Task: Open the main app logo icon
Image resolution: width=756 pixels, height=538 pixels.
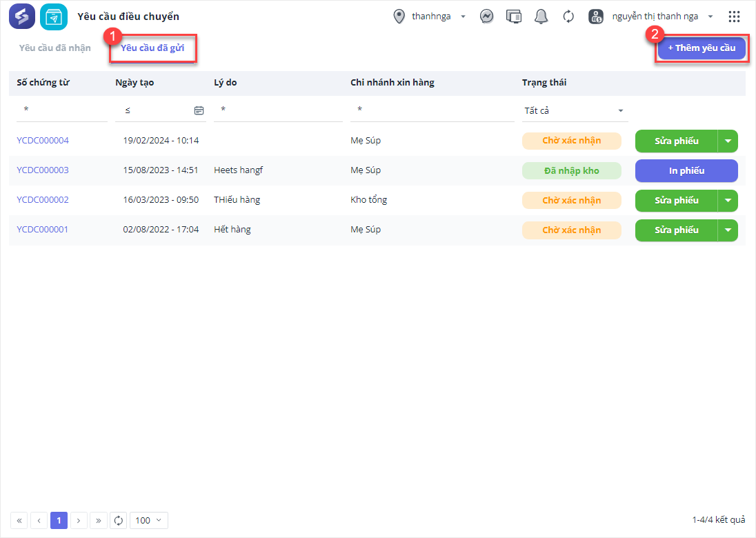Action: (21, 17)
